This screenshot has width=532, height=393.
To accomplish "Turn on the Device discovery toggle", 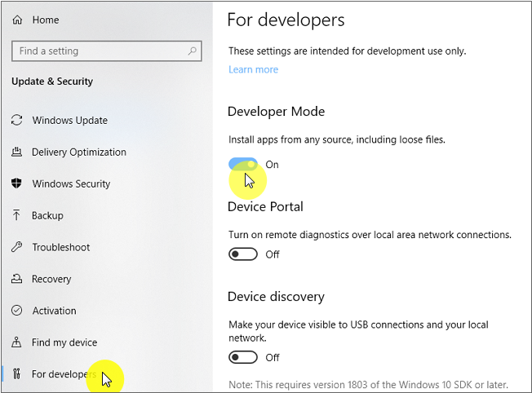I will [243, 357].
